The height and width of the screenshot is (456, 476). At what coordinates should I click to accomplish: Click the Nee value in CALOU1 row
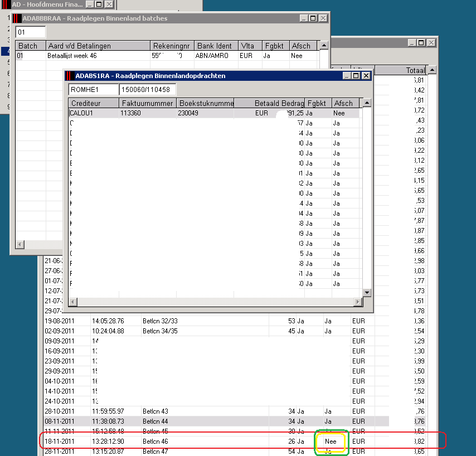pos(339,113)
